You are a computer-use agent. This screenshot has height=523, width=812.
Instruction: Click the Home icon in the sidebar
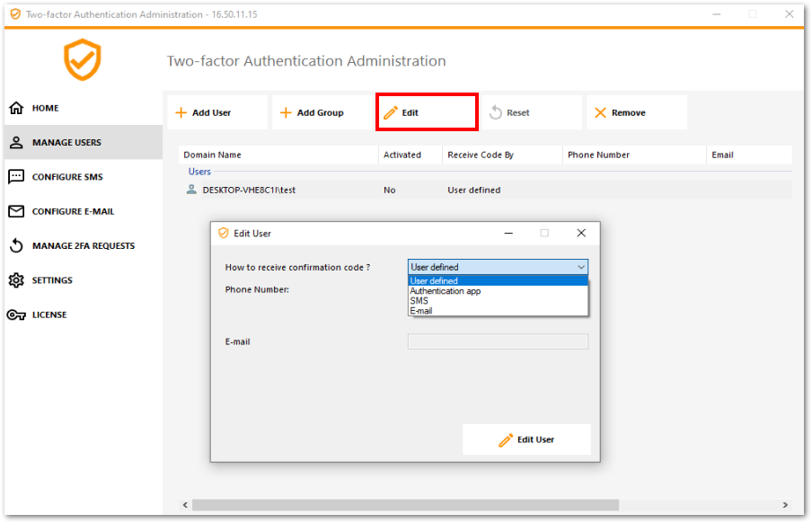17,108
